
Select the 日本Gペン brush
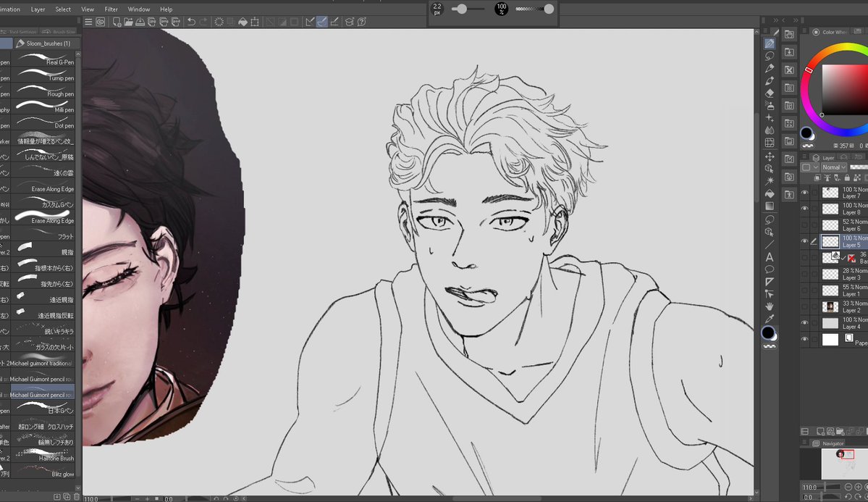(x=43, y=408)
